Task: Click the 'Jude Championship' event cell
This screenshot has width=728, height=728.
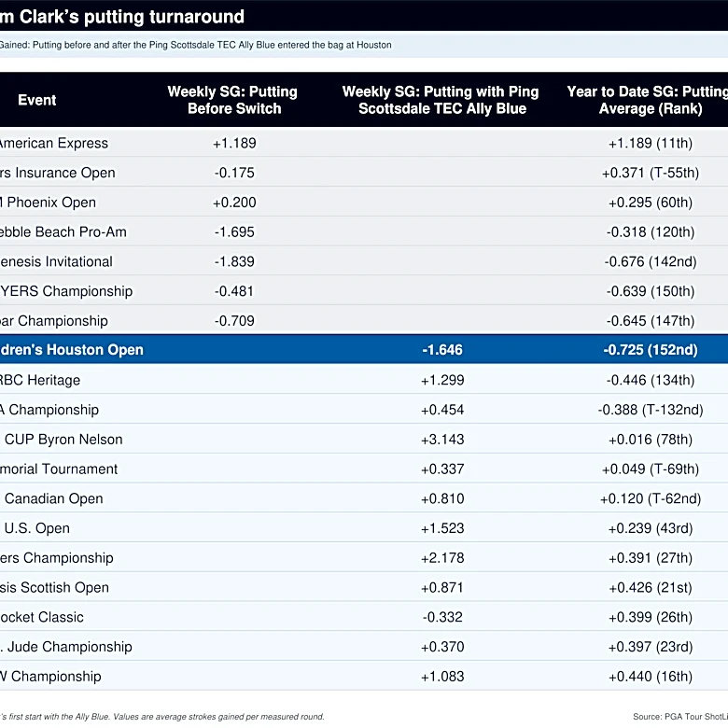Action: (x=66, y=648)
